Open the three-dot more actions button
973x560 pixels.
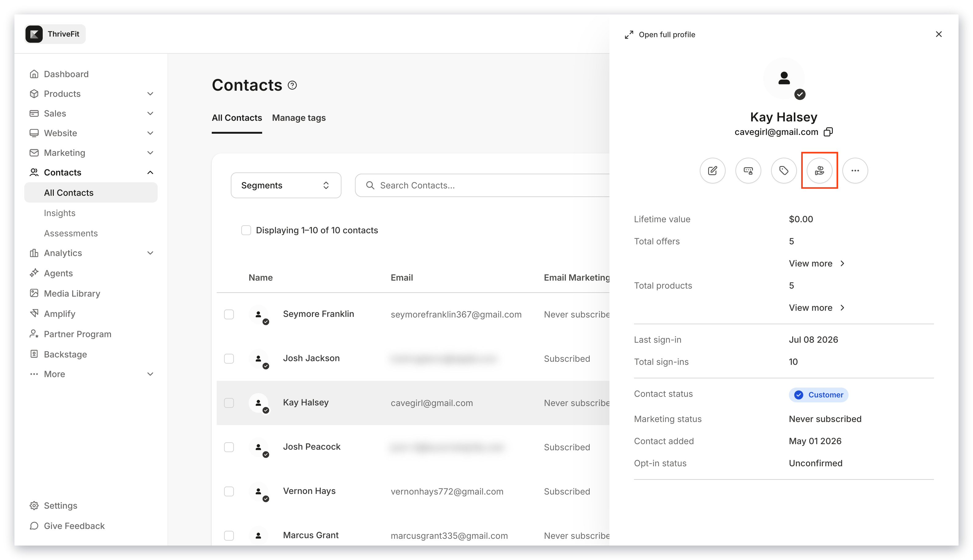855,170
